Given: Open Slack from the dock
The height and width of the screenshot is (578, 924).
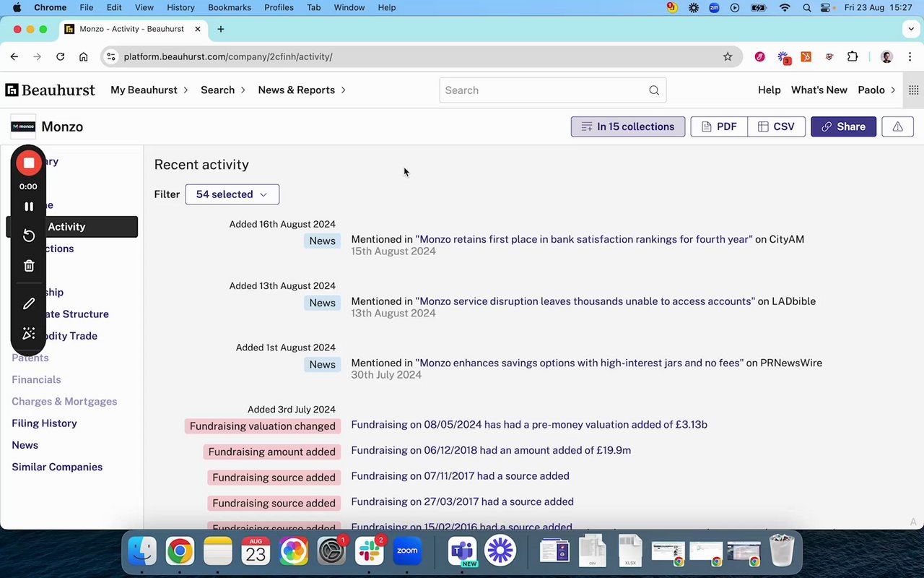Looking at the screenshot, I should [369, 551].
